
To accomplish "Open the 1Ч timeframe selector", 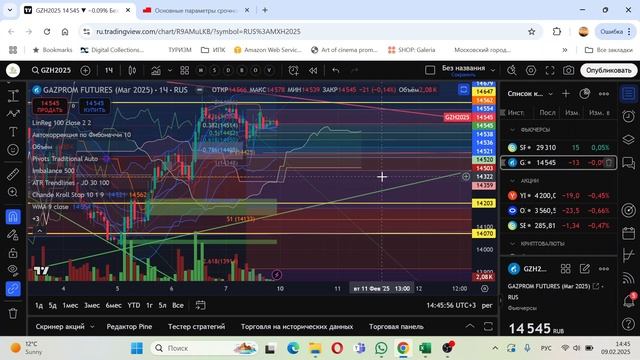I will click(109, 70).
